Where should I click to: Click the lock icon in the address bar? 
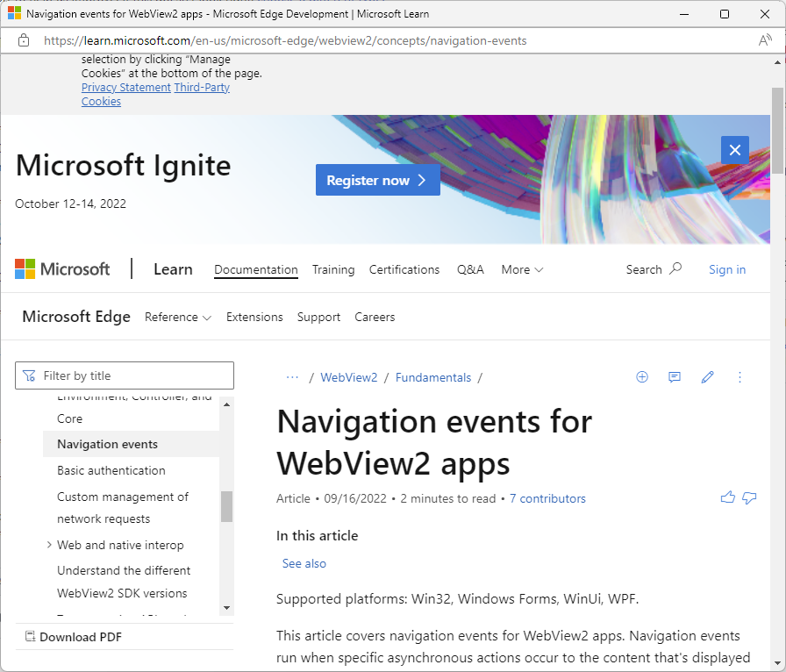pos(24,40)
